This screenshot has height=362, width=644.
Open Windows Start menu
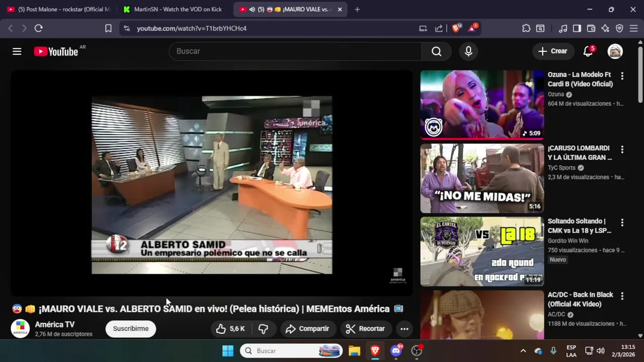pyautogui.click(x=228, y=351)
